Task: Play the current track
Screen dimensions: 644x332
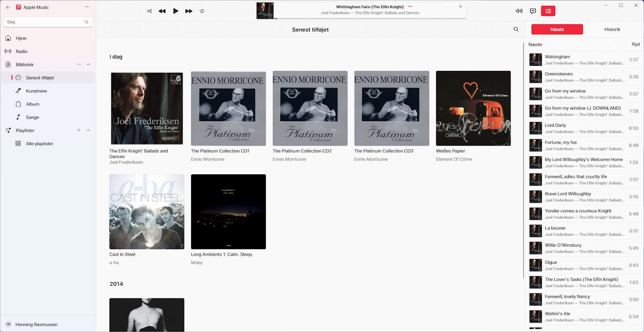Action: click(176, 11)
